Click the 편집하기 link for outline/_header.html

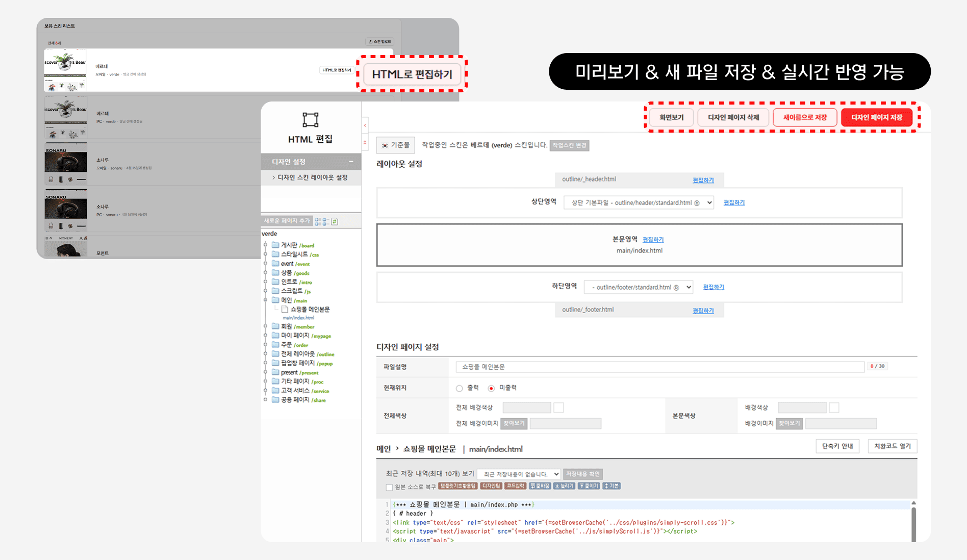(x=703, y=180)
